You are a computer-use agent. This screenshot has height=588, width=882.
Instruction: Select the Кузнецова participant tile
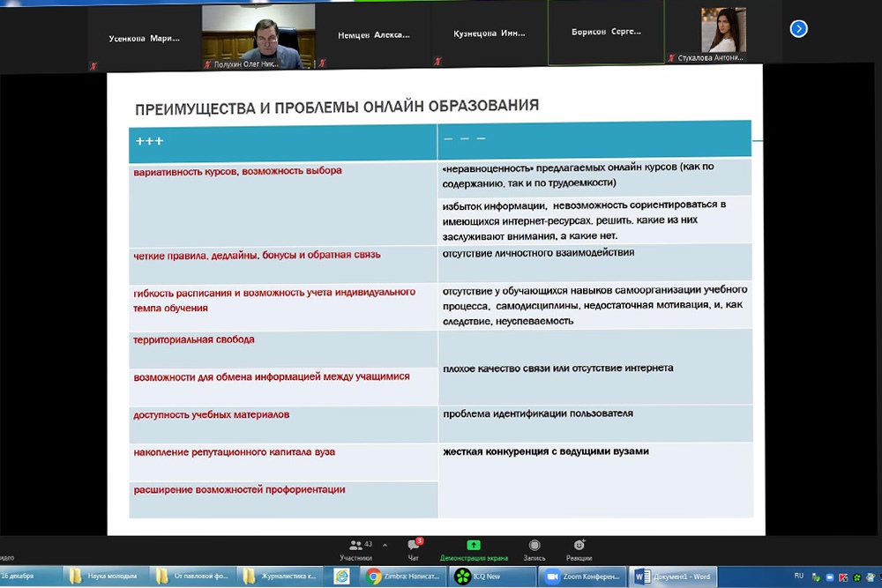489,35
